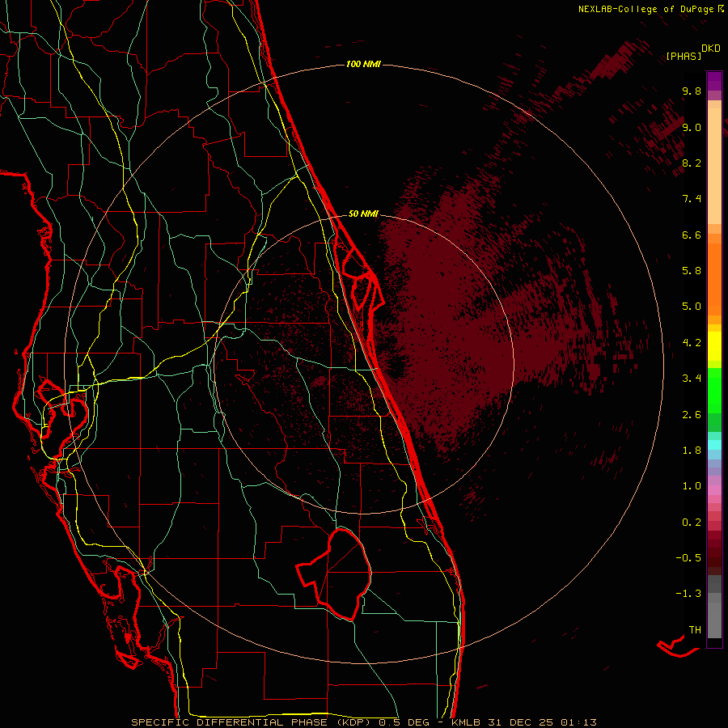This screenshot has width=728, height=728.
Task: Select the light peach colorbar band
Action: click(x=714, y=166)
